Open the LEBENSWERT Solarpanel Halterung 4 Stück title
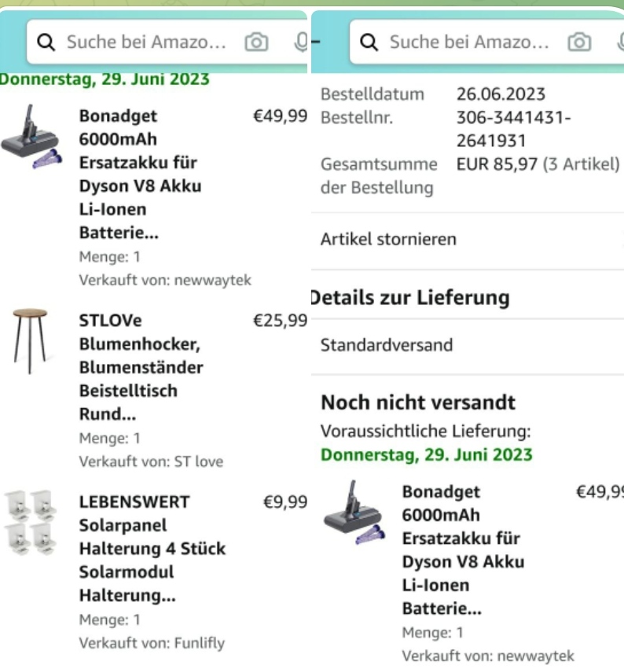The image size is (624, 672). click(152, 549)
